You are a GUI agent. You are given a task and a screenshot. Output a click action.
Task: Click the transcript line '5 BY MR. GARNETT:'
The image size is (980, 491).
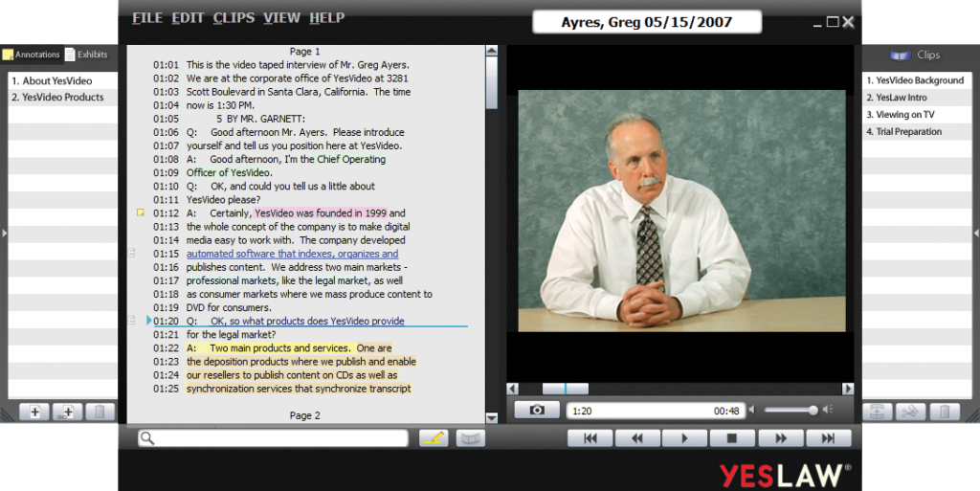[261, 119]
